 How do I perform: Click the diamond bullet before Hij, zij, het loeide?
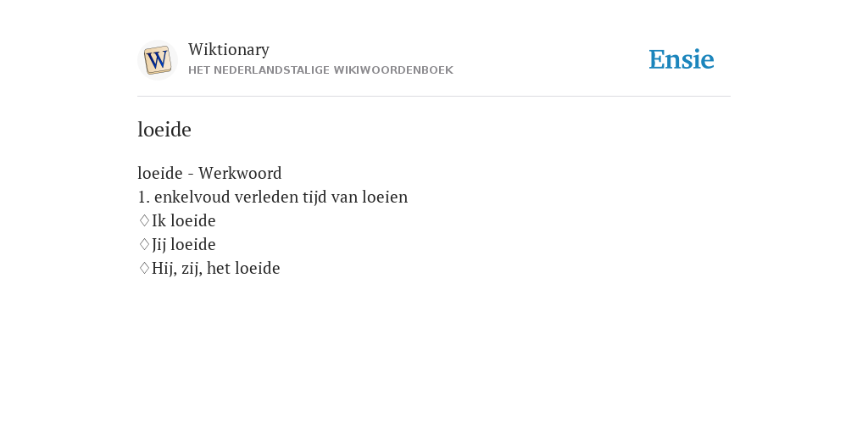(x=144, y=269)
